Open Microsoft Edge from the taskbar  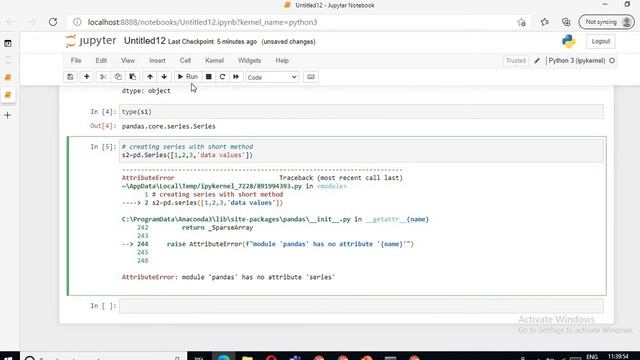tap(223, 358)
